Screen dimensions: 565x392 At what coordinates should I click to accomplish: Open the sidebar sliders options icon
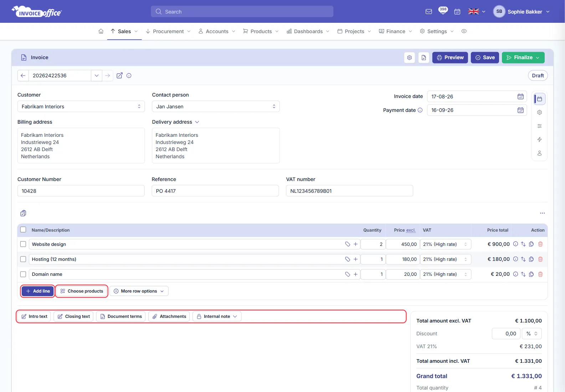pyautogui.click(x=539, y=126)
